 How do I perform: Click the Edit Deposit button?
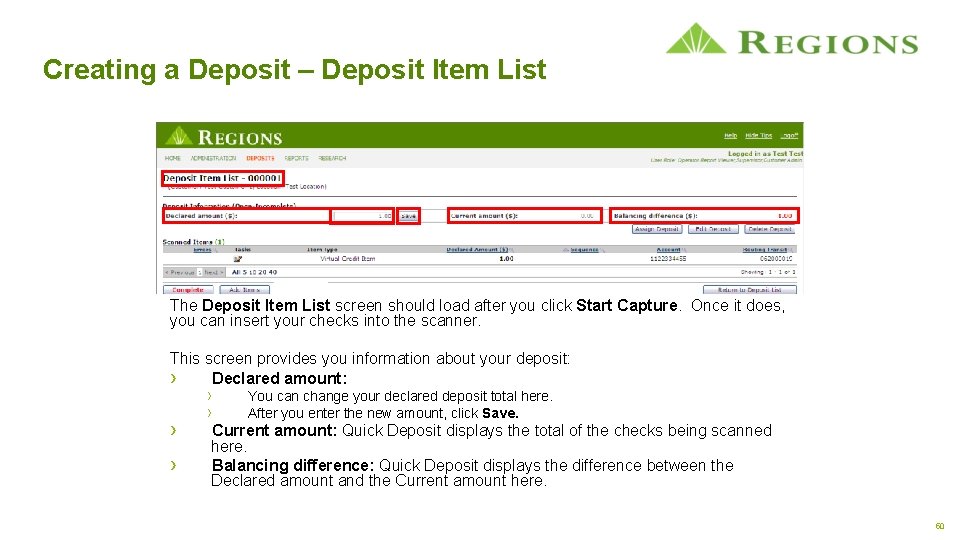click(x=713, y=229)
